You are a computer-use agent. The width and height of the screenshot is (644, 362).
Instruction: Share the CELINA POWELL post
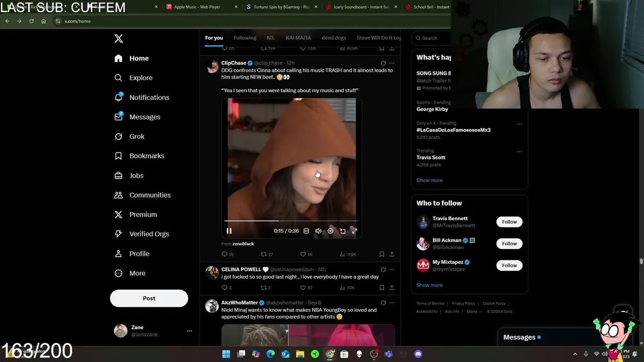pyautogui.click(x=392, y=288)
